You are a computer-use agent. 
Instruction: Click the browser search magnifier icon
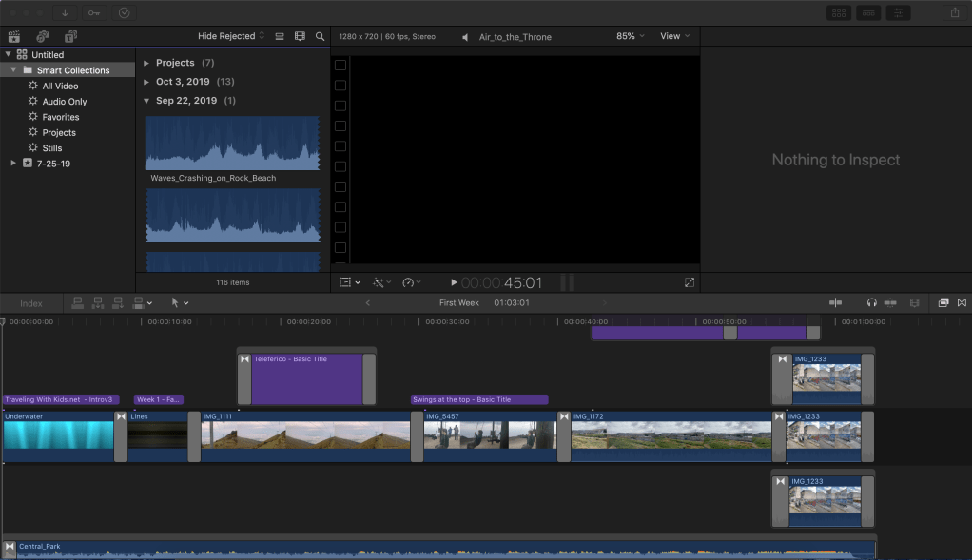click(x=320, y=36)
